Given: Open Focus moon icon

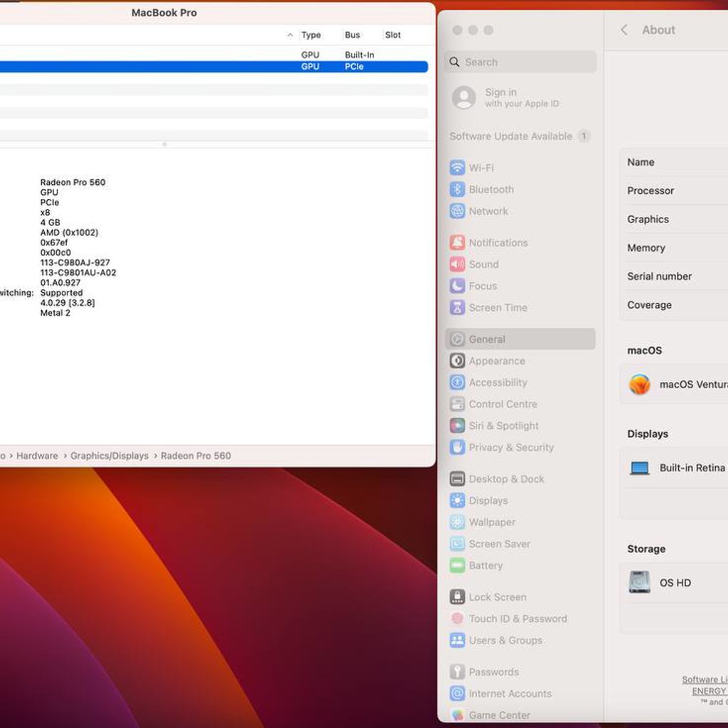Looking at the screenshot, I should pos(457,286).
